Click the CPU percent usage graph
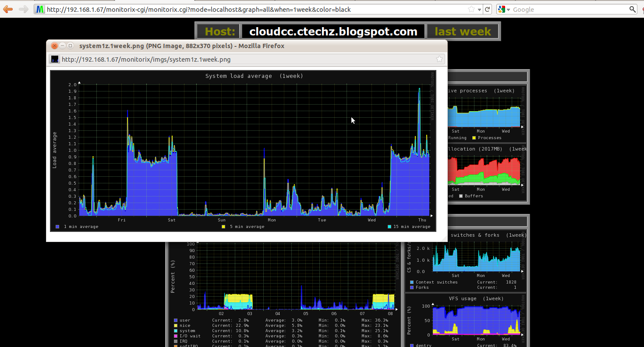The width and height of the screenshot is (644, 347). [285, 294]
